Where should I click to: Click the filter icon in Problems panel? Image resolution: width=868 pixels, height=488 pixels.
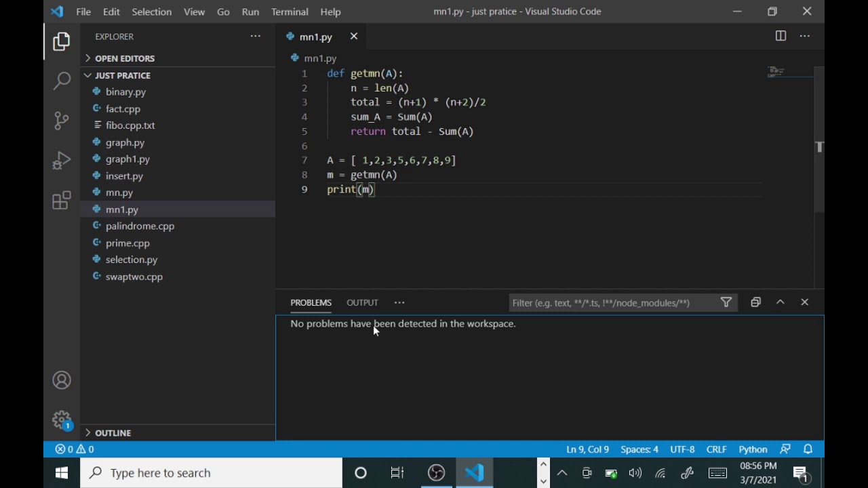tap(726, 302)
